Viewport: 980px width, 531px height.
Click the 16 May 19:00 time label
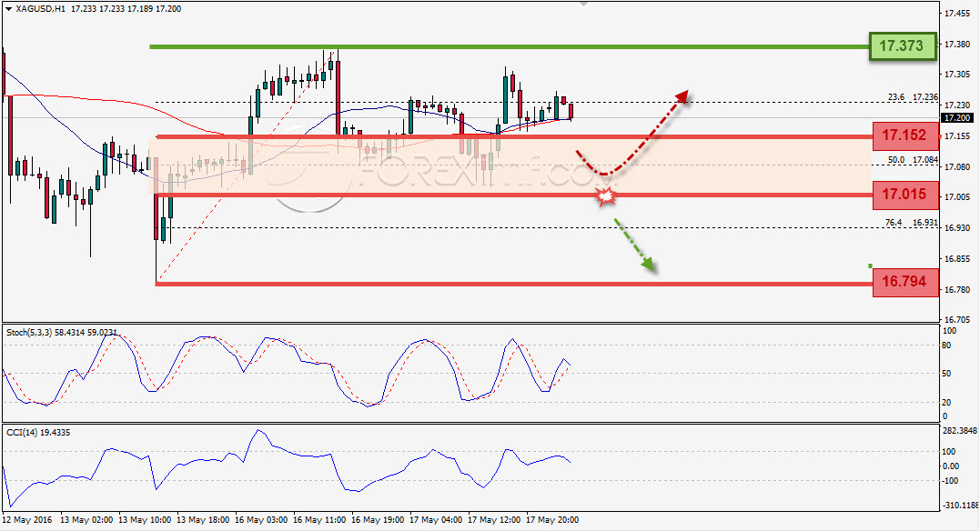click(378, 520)
